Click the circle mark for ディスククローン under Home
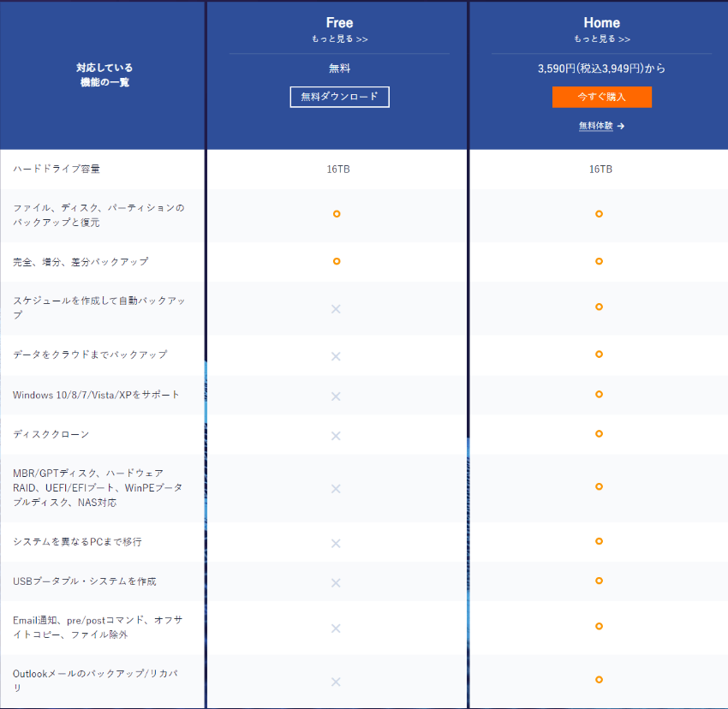 (599, 434)
